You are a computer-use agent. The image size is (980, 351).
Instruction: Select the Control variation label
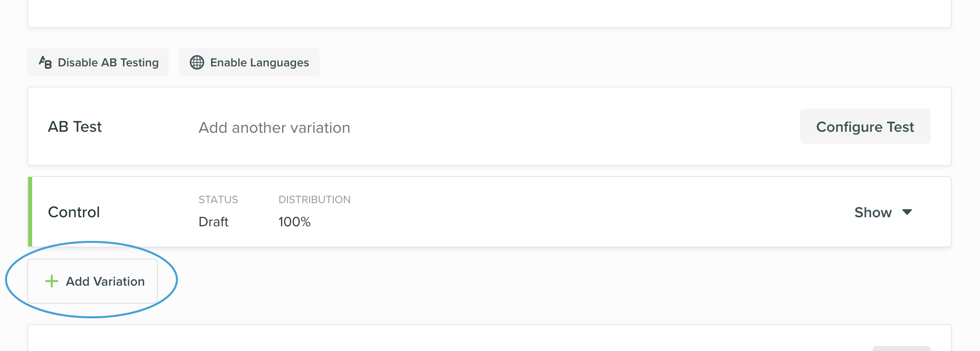coord(73,212)
